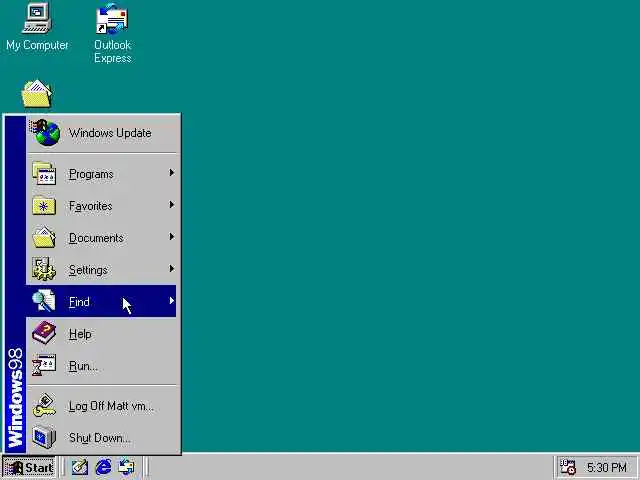Screen dimensions: 640x480
Task: Open the Favorites menu entry
Action: 101,205
